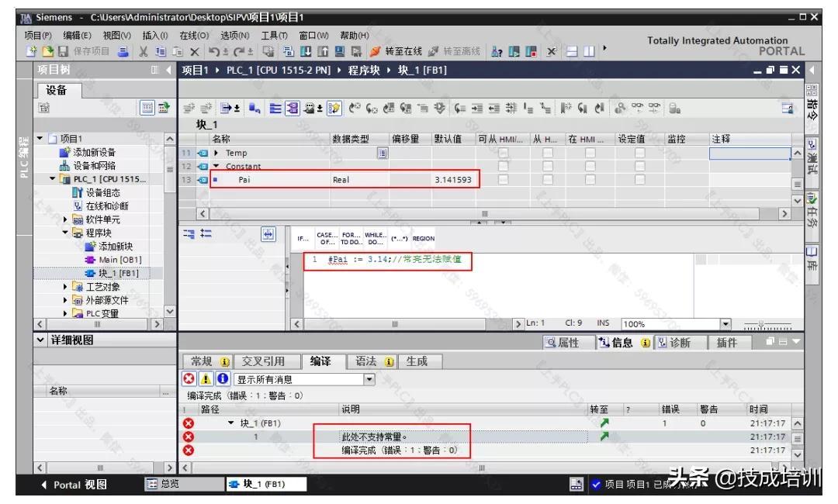Tick 设定值 checkbox in Pai row

[639, 179]
